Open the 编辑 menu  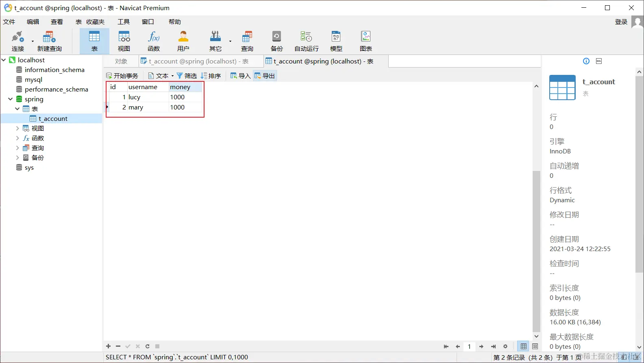click(33, 22)
